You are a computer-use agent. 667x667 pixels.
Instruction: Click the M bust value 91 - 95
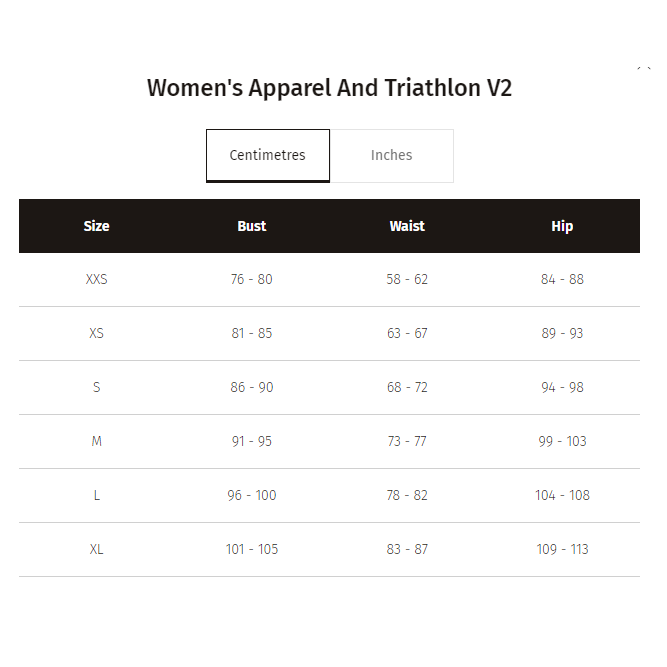[252, 441]
